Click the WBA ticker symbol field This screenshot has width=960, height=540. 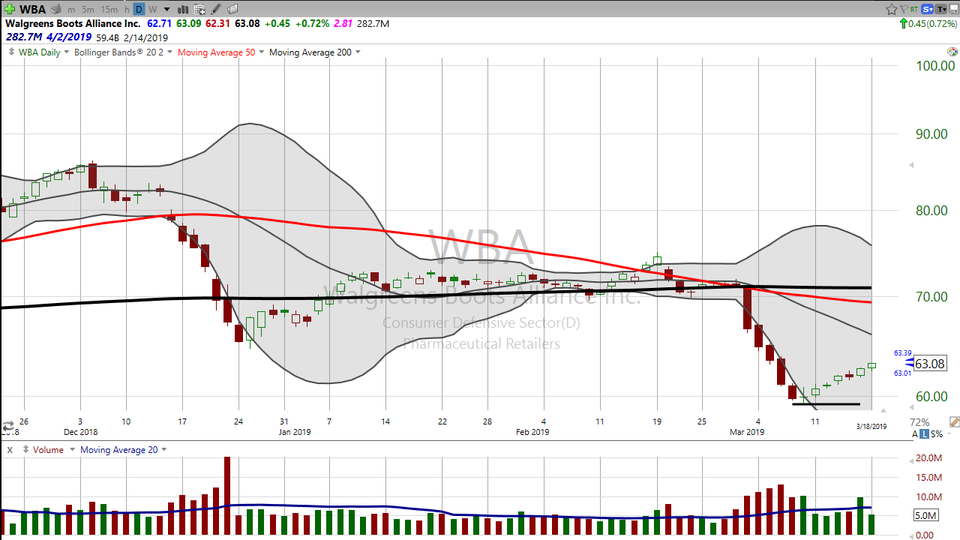32,9
